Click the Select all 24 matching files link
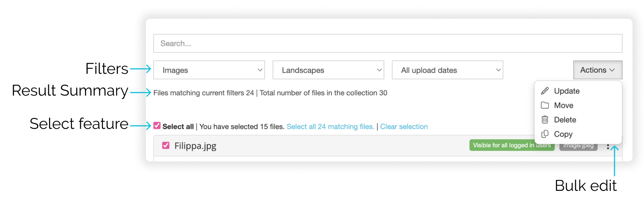The height and width of the screenshot is (213, 644). (x=330, y=127)
